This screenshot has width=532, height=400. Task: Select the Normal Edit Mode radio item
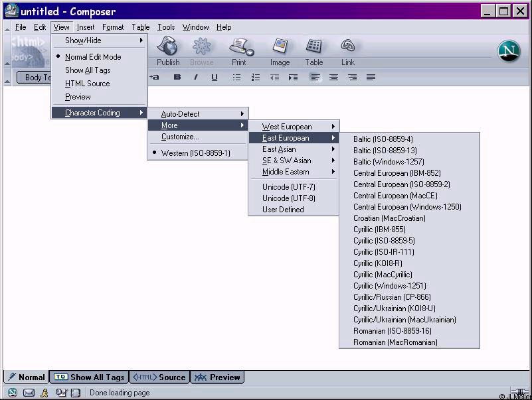(100, 57)
